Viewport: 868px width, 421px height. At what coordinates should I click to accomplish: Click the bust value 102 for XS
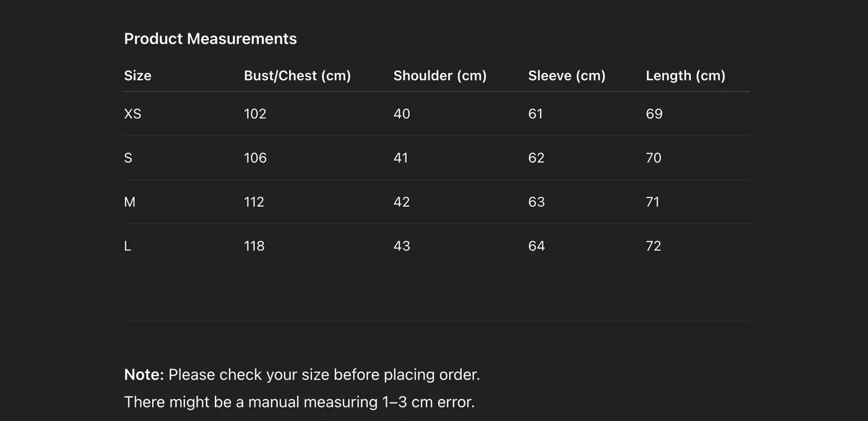(255, 114)
